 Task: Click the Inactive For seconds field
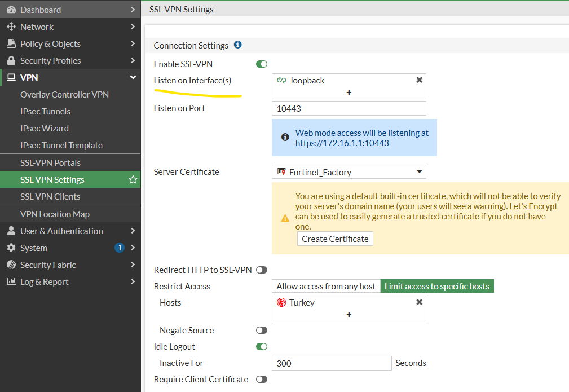point(332,363)
